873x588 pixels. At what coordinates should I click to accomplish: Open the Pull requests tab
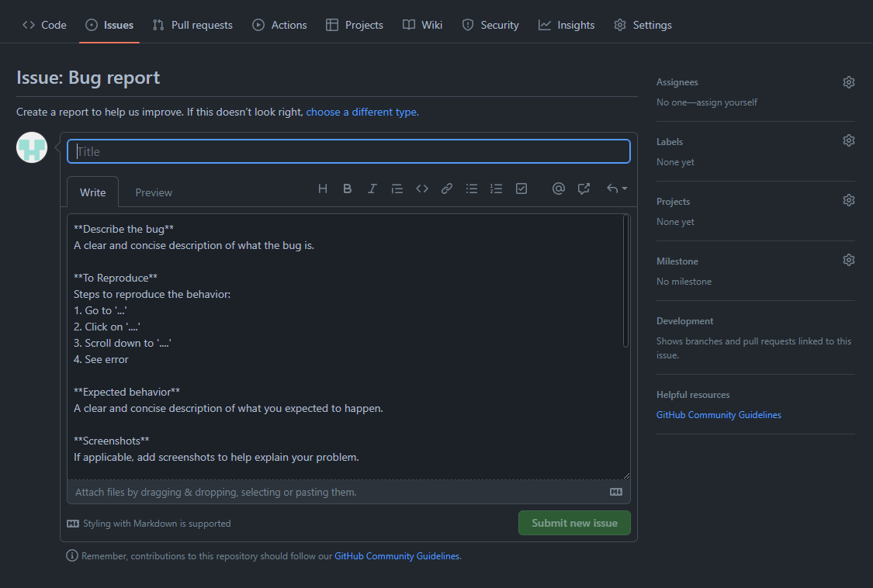pyautogui.click(x=192, y=25)
